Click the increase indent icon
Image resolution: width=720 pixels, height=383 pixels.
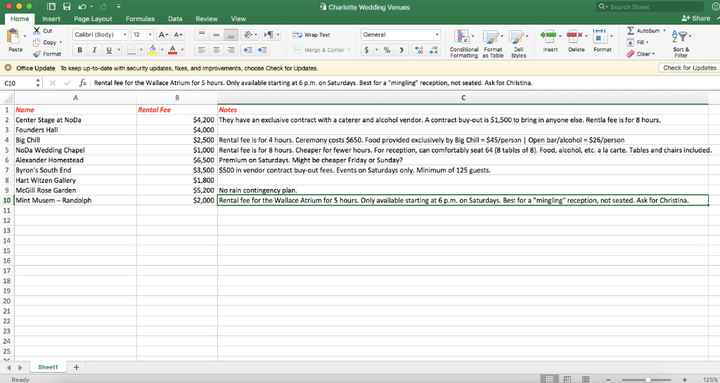click(262, 50)
